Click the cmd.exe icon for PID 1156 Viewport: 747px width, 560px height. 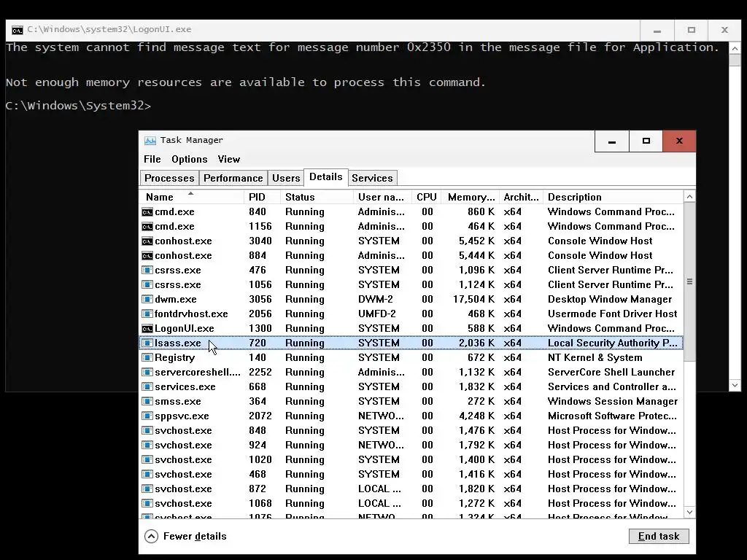pyautogui.click(x=147, y=226)
